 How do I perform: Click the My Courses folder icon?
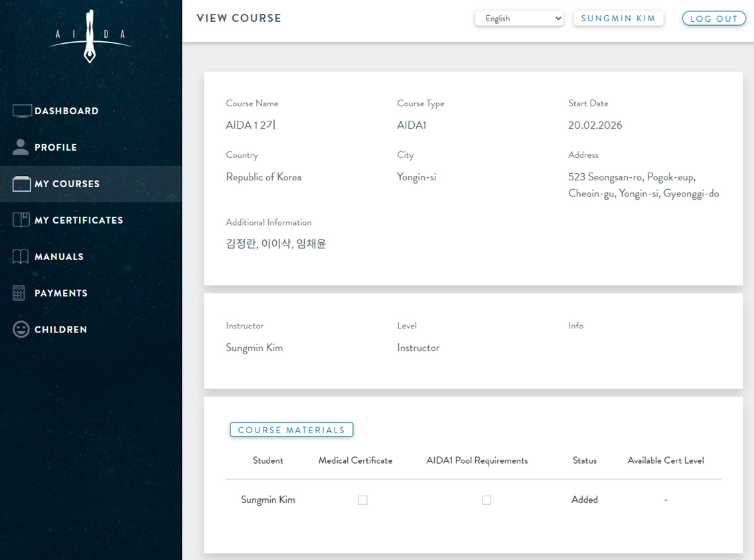(22, 184)
